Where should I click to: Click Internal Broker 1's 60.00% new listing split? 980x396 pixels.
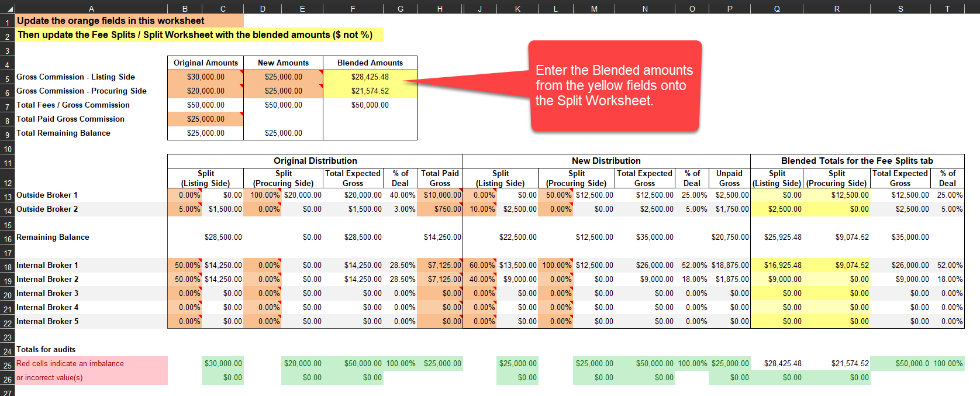point(479,266)
